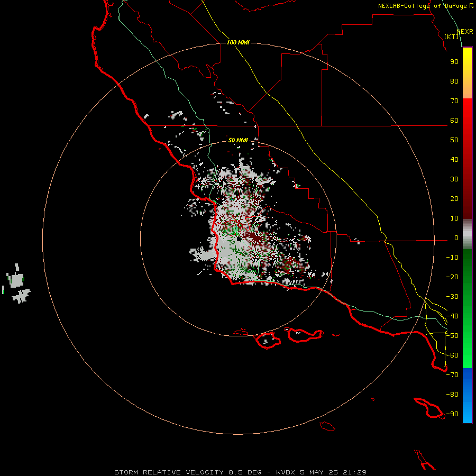Click the 0.5 DEG elevation text in caption
This screenshot has width=476, height=476.
click(245, 472)
